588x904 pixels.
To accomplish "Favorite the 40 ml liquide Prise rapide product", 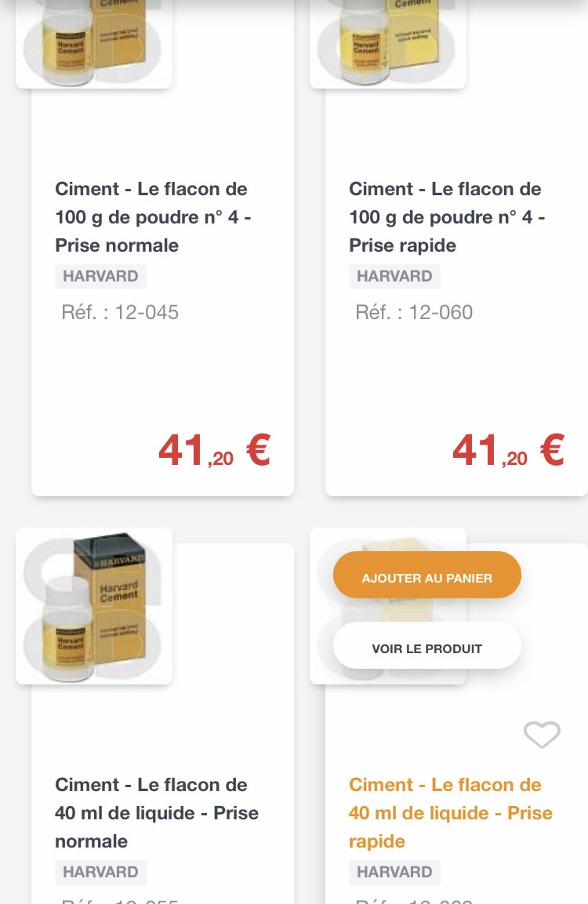I will (x=542, y=735).
